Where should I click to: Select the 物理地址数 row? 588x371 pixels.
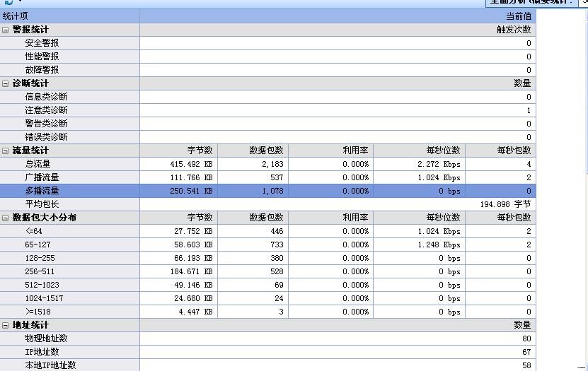click(x=47, y=338)
